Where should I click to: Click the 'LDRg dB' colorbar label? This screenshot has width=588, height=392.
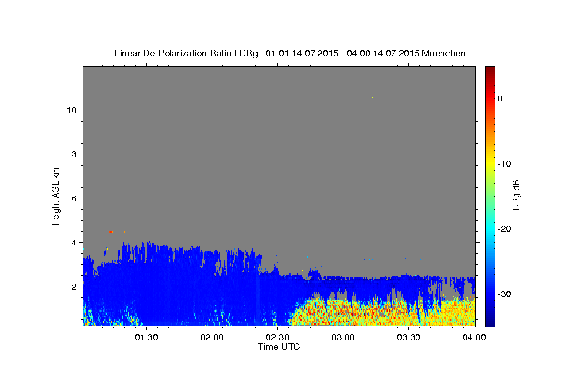point(515,196)
